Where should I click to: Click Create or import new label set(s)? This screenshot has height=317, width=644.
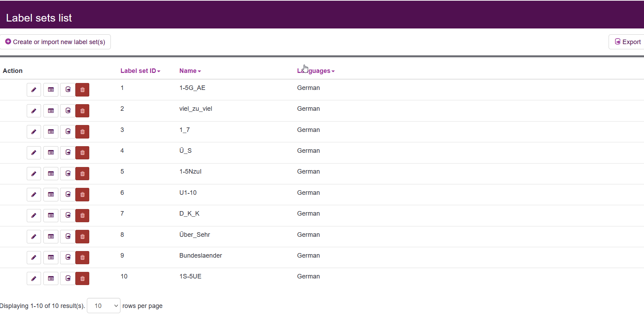[x=55, y=42]
